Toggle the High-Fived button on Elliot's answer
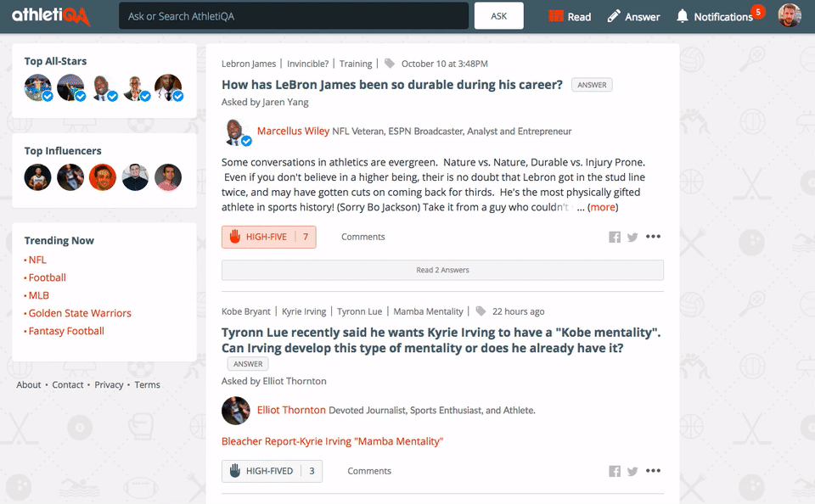 [x=272, y=471]
